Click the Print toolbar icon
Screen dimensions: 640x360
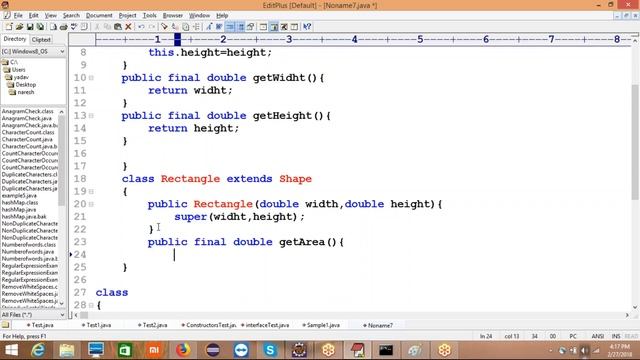[x=63, y=27]
